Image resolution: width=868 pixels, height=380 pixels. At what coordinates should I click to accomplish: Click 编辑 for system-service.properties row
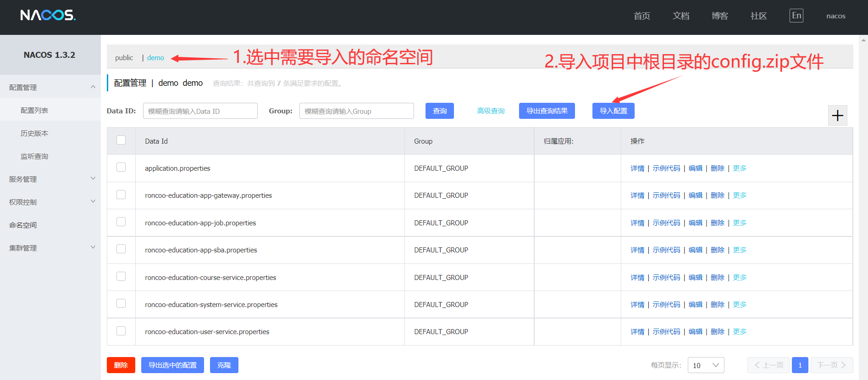(x=696, y=305)
